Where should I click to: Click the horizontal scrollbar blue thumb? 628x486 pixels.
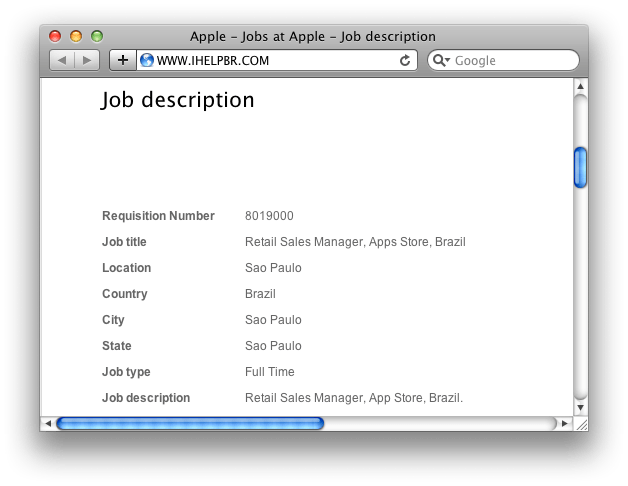click(190, 423)
